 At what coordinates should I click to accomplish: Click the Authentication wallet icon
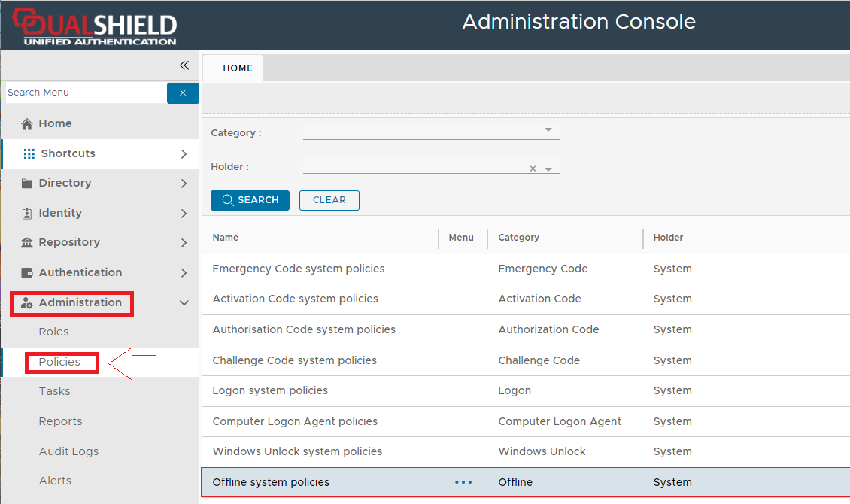pos(27,272)
